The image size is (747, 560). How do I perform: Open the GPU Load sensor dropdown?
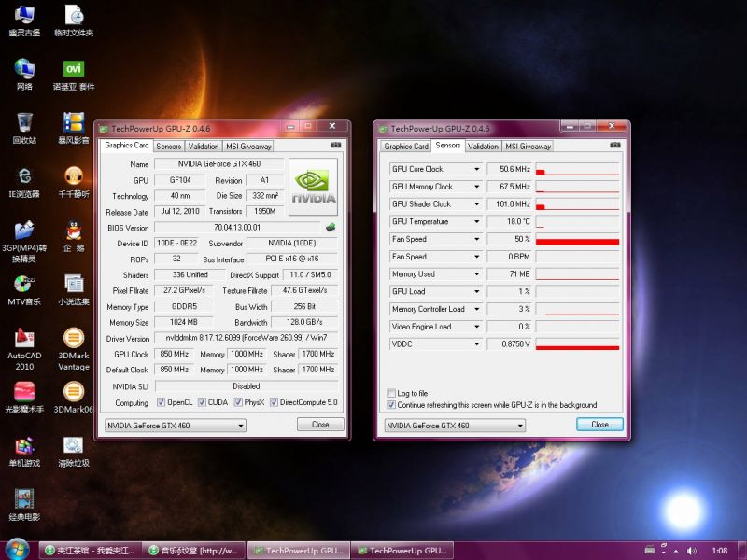tap(476, 291)
